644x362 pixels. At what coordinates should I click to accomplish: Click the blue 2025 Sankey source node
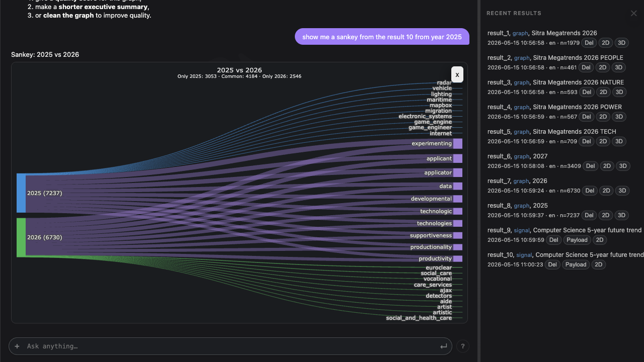click(x=21, y=193)
